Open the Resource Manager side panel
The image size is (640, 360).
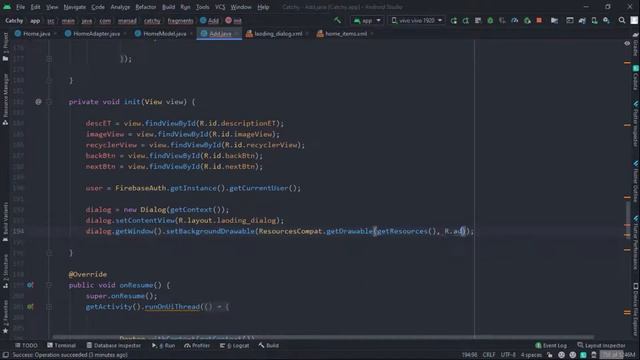(x=5, y=99)
